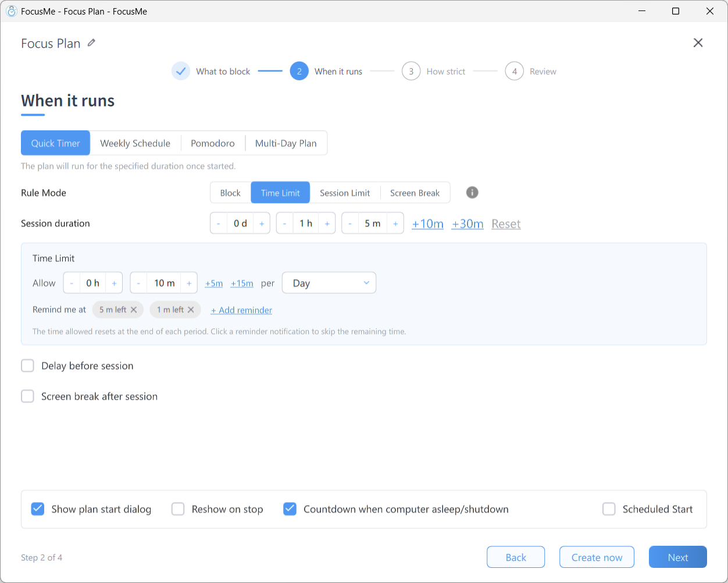Enable Delay before session
Image resolution: width=728 pixels, height=583 pixels.
point(27,365)
